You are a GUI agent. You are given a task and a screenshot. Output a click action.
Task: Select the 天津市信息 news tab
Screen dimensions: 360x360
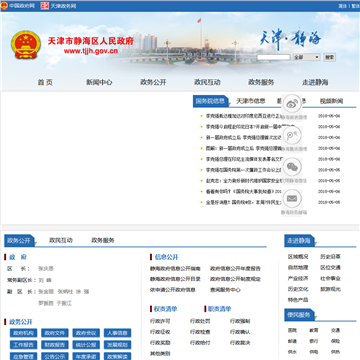coord(251,101)
